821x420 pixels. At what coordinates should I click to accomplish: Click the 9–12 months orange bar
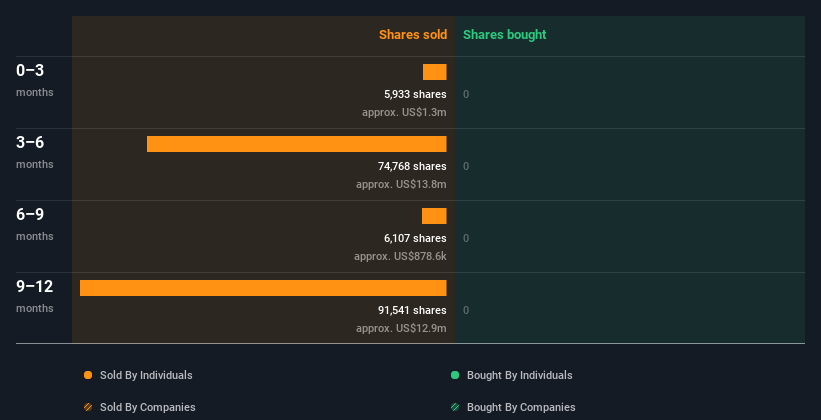pos(263,288)
